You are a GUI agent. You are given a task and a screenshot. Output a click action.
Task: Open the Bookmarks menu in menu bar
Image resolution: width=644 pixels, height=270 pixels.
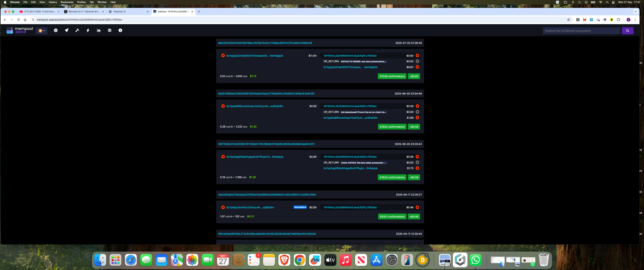[x=67, y=2]
